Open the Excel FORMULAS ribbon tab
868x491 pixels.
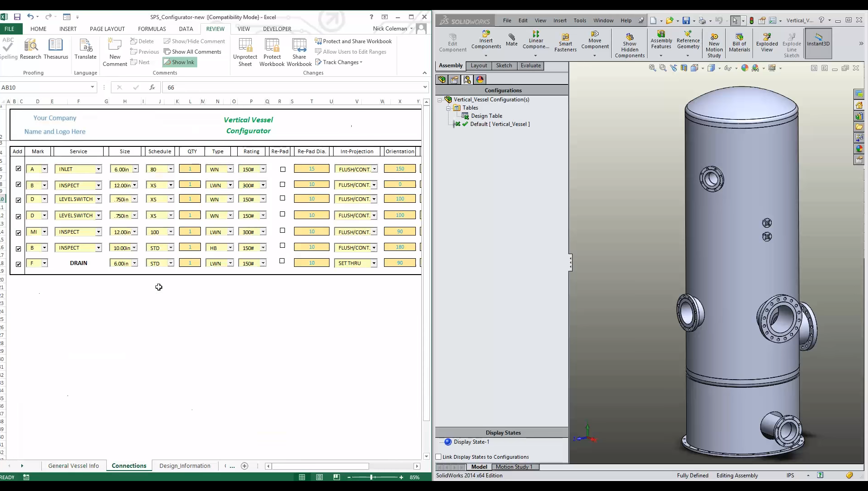[152, 29]
